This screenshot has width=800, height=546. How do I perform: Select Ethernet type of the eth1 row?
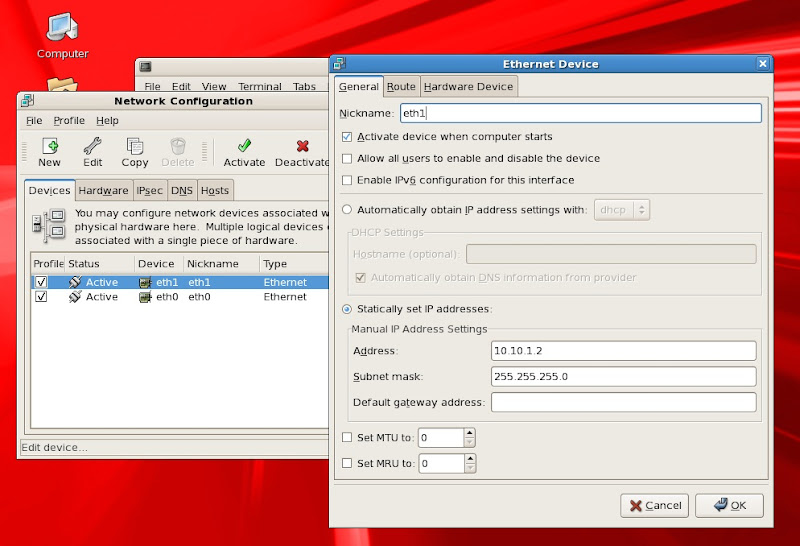[x=285, y=282]
